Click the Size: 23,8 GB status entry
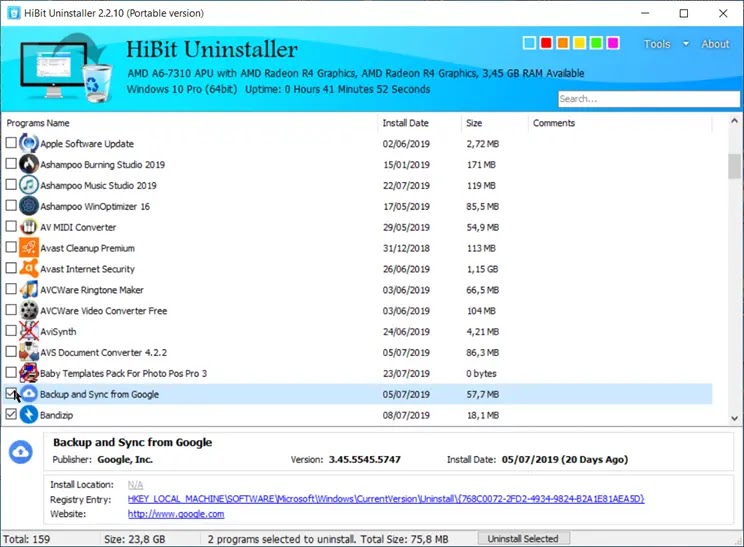 click(135, 539)
